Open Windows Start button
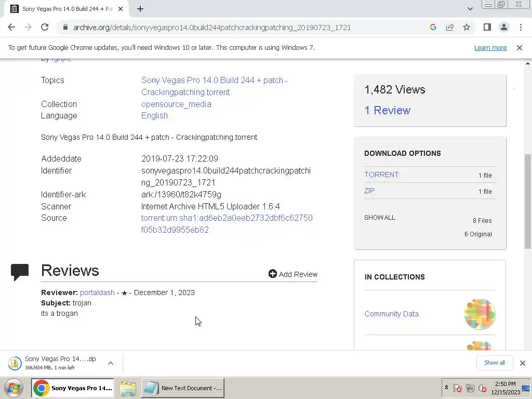Screen dimensions: 532x399 [14, 388]
